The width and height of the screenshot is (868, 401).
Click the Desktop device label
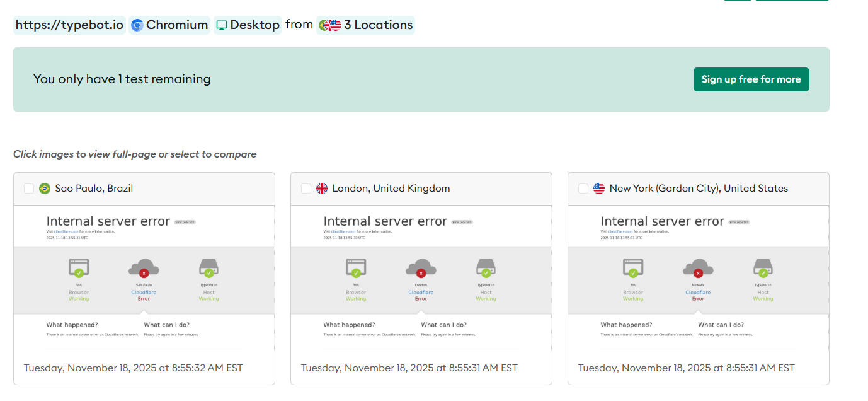[254, 25]
